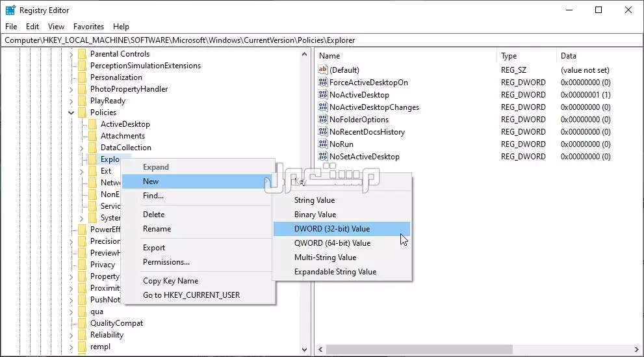
Task: Click the Reliability folder icon
Action: point(82,335)
